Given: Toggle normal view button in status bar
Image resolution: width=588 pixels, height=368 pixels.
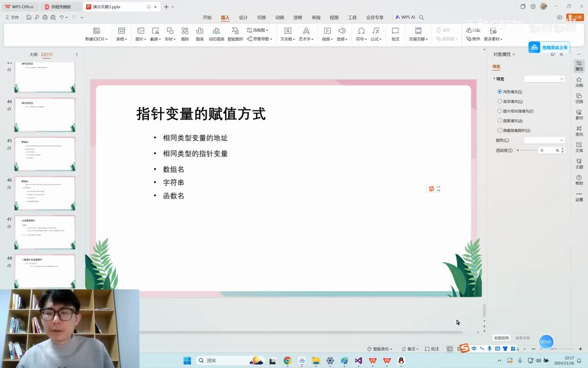Looking at the screenshot, I should [450, 349].
